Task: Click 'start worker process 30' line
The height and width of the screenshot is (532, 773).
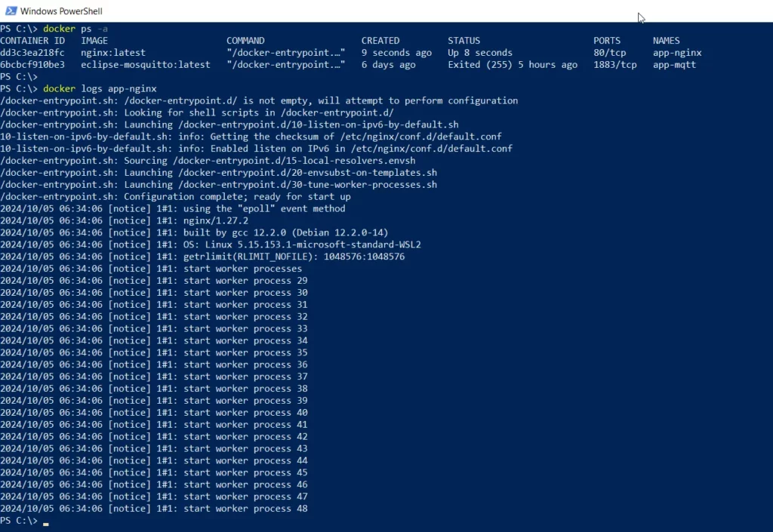Action: pos(154,292)
